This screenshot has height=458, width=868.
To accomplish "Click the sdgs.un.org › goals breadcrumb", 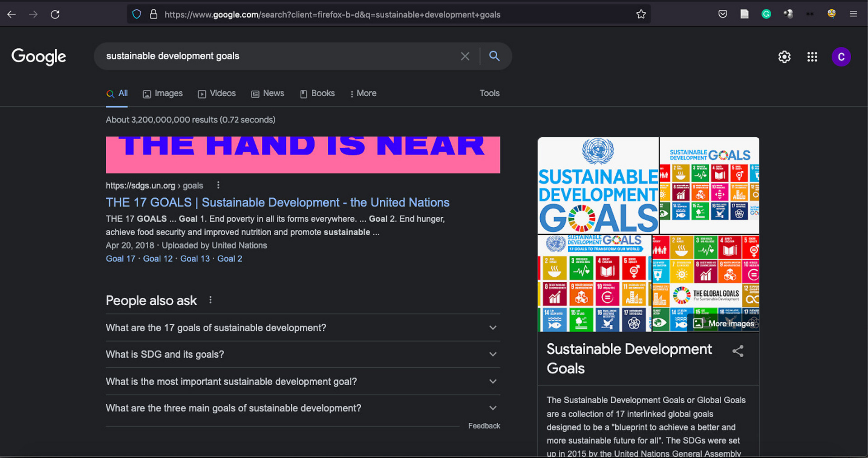I will pyautogui.click(x=154, y=186).
